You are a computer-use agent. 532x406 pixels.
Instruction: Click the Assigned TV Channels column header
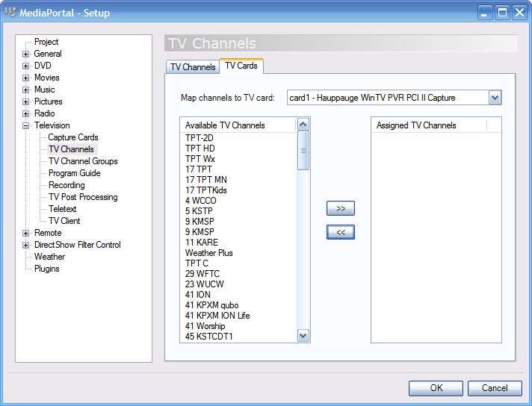pyautogui.click(x=429, y=125)
